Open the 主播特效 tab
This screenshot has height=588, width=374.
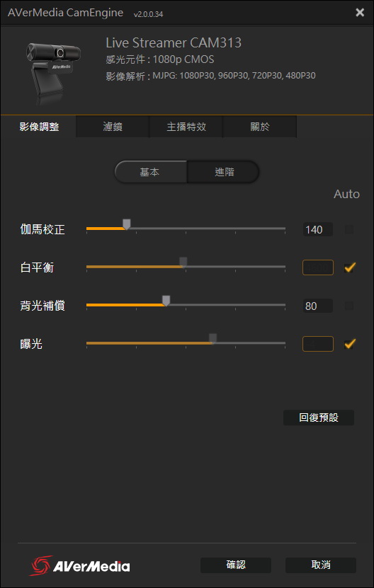click(186, 127)
